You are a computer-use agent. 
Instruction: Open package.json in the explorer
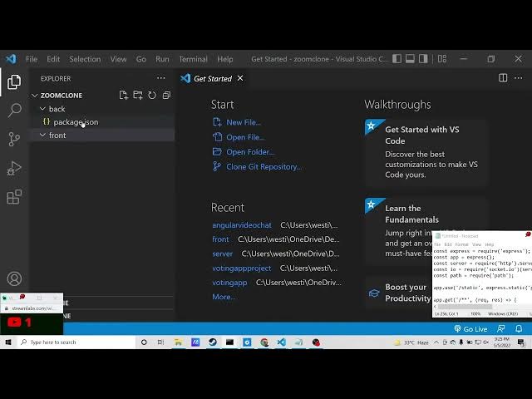click(x=102, y=122)
